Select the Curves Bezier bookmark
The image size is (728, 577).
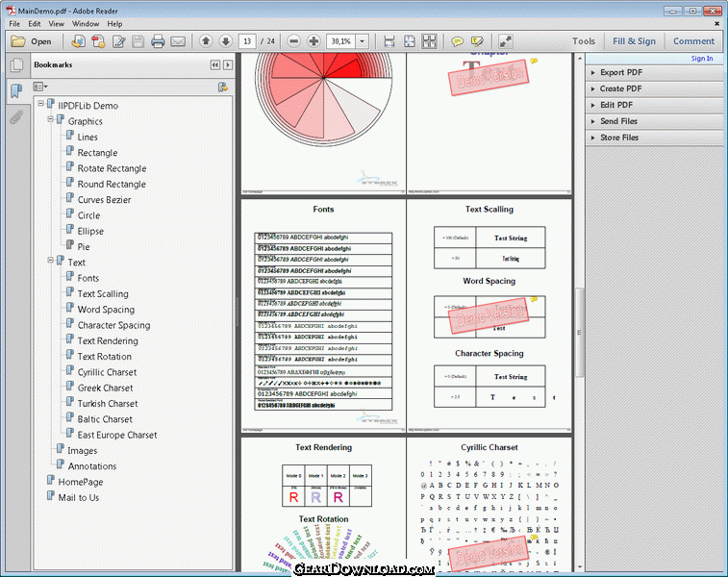(x=104, y=200)
